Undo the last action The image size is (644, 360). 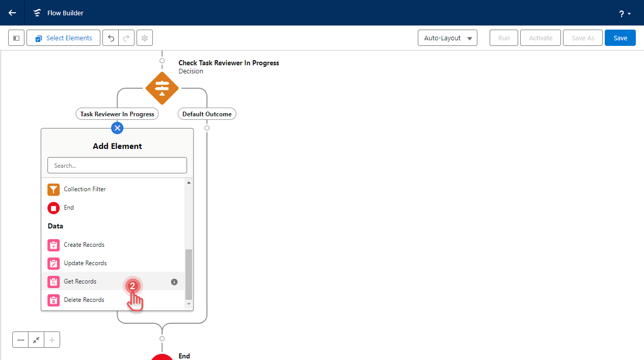111,38
